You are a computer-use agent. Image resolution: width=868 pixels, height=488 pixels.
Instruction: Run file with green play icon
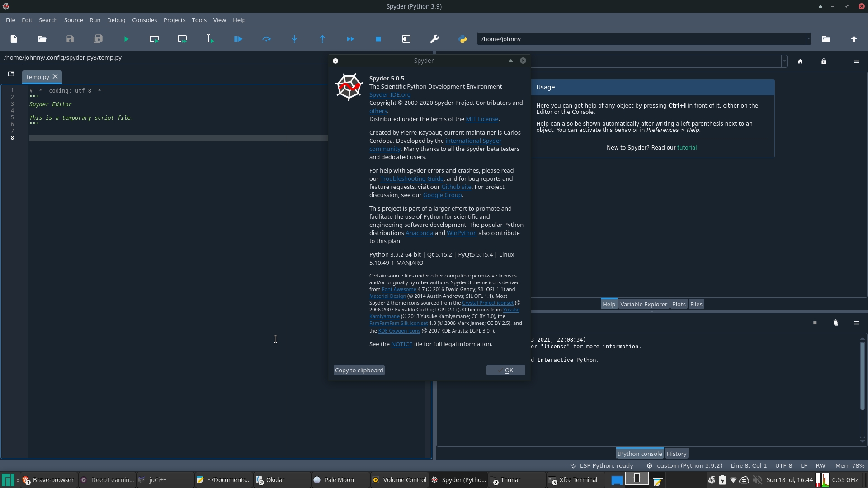[126, 39]
